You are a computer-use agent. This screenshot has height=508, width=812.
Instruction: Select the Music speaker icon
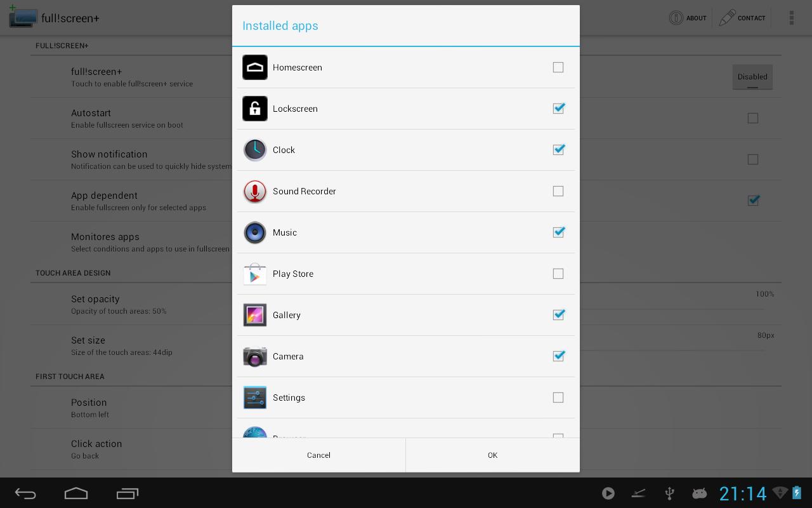click(x=254, y=232)
